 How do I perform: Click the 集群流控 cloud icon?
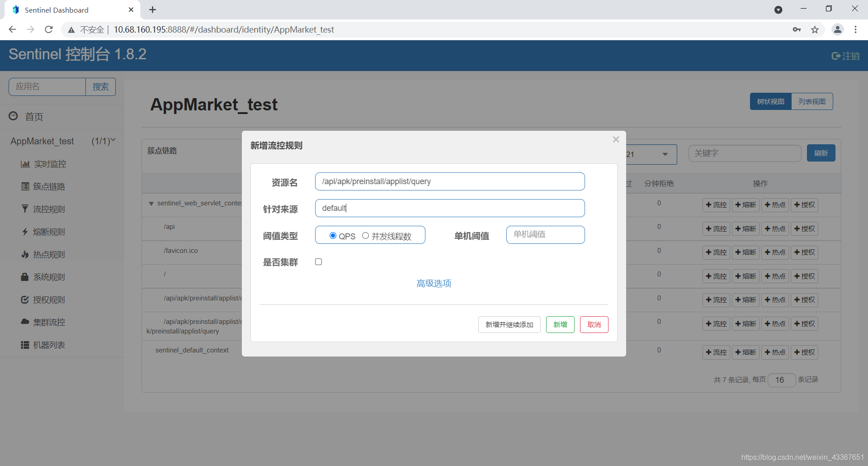pos(25,322)
